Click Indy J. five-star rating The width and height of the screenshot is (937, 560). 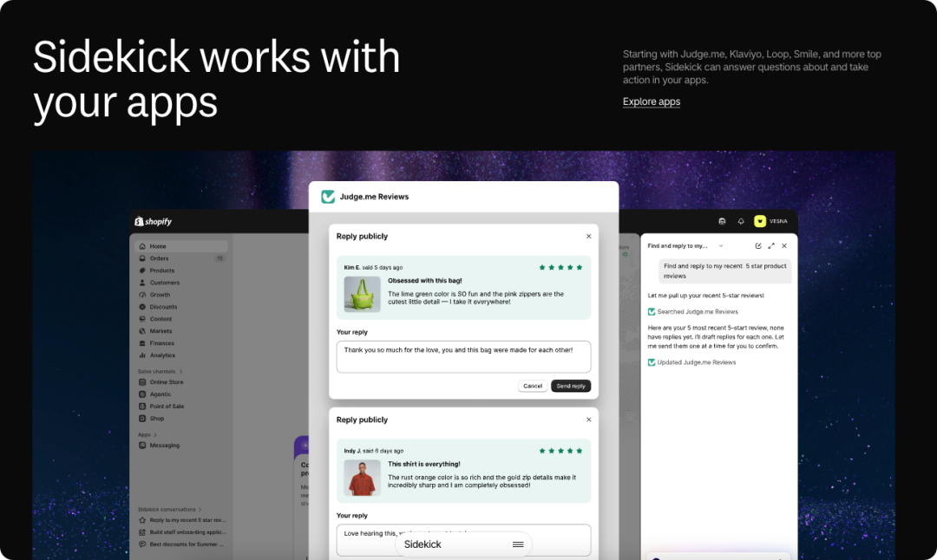pos(560,451)
